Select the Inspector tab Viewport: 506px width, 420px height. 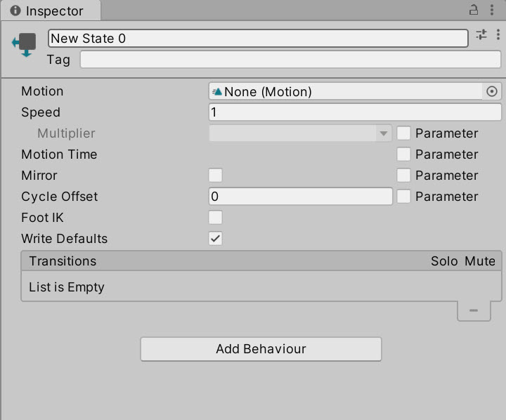click(x=51, y=11)
